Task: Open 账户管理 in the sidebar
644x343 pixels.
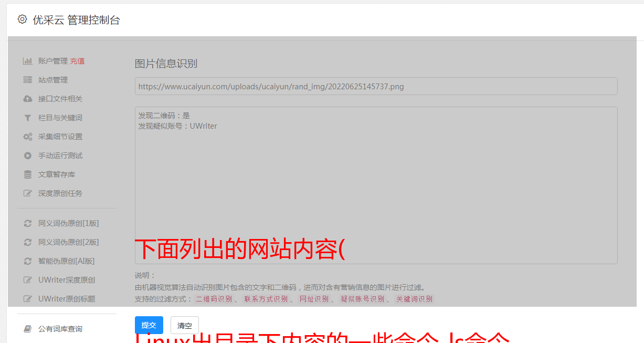Action: tap(52, 61)
